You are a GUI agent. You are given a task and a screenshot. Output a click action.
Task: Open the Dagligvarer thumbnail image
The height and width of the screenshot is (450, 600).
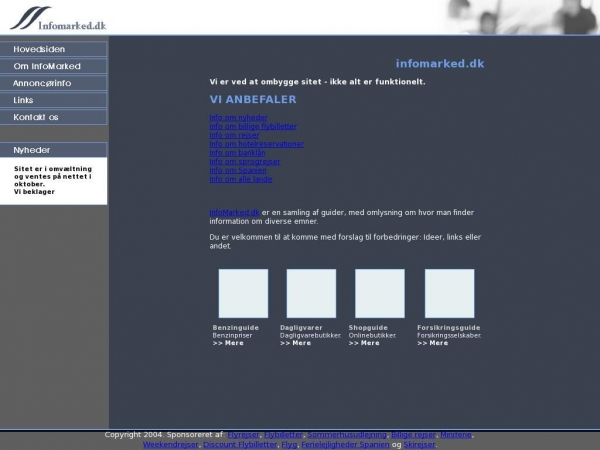[x=311, y=293]
